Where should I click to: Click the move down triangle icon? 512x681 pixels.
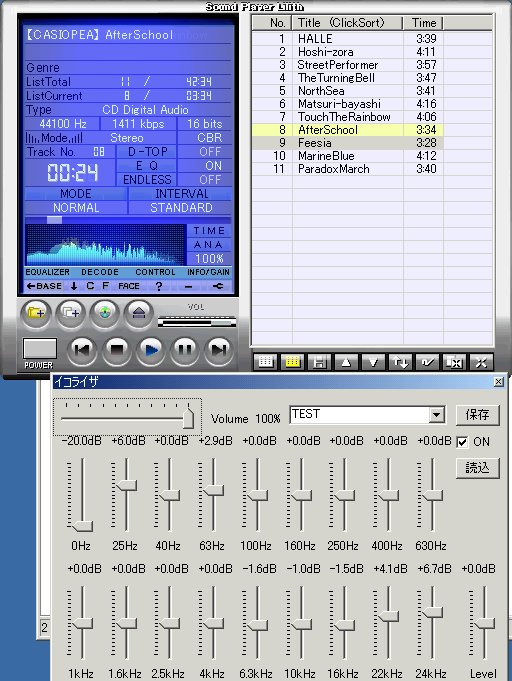pos(373,362)
